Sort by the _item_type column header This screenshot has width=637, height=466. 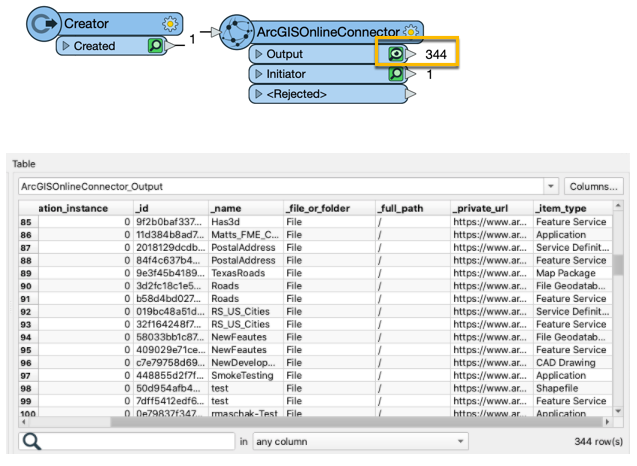[x=573, y=208]
